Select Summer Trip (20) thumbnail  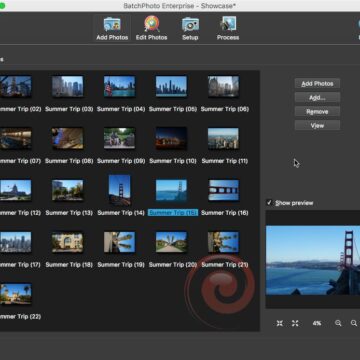point(172,242)
